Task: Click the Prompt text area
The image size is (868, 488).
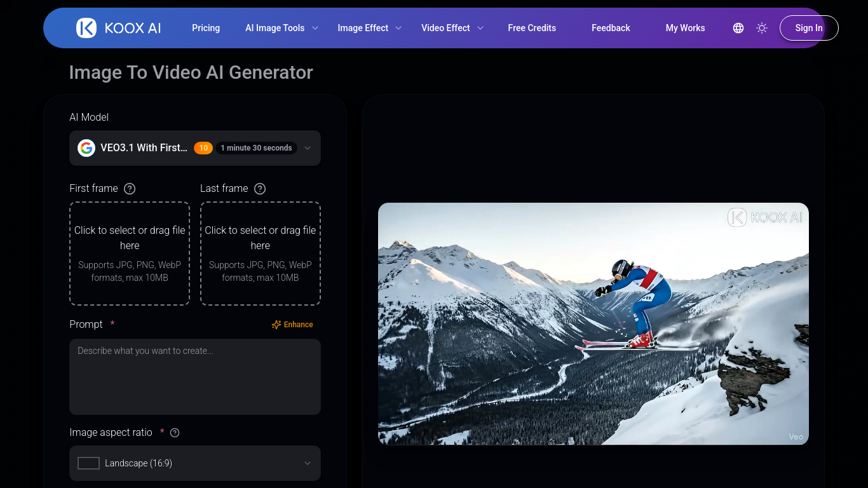Action: (194, 377)
